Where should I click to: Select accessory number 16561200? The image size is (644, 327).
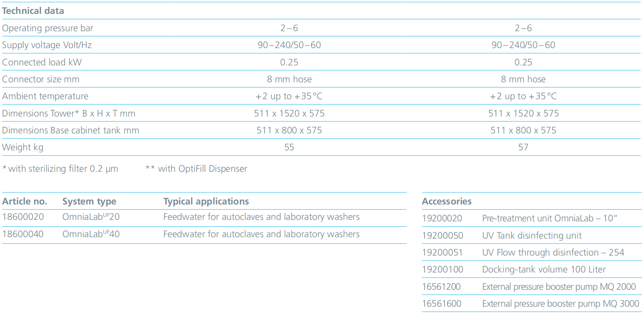[x=442, y=287]
